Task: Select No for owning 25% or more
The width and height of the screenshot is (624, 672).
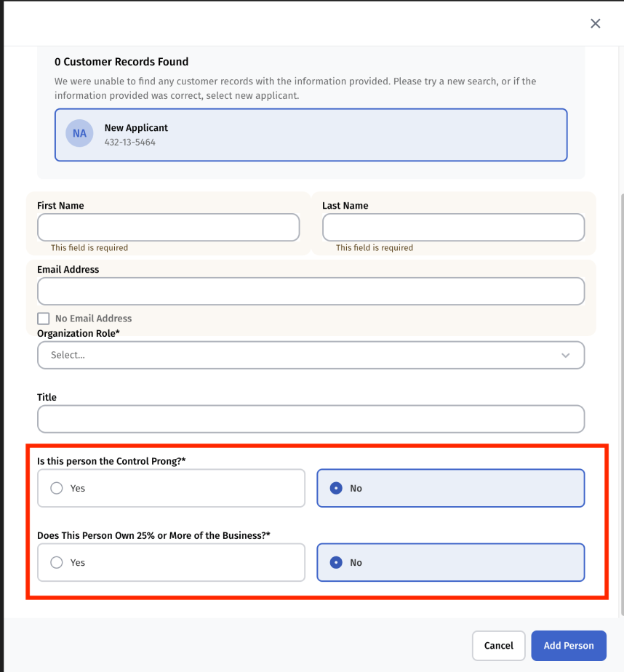Action: pos(336,563)
